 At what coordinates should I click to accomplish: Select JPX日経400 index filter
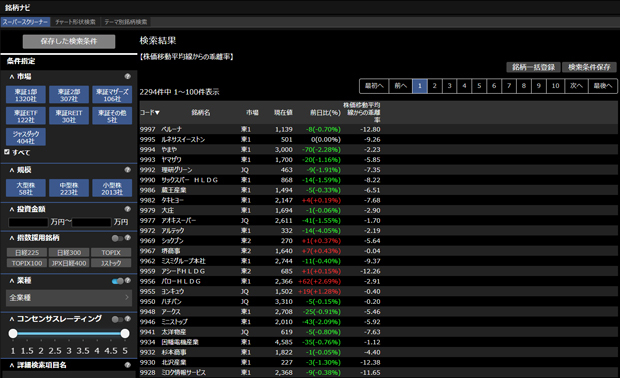pyautogui.click(x=69, y=263)
